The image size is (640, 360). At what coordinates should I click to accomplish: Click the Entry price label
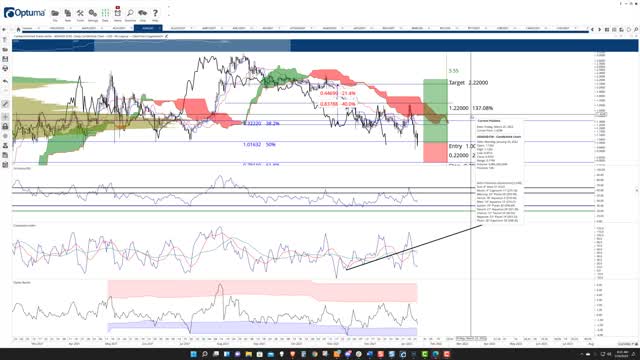point(462,146)
